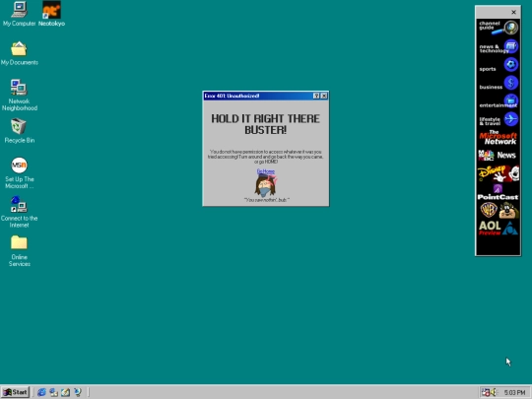Close the Error 401 Unauthorized dialog
The height and width of the screenshot is (399, 532).
[324, 96]
